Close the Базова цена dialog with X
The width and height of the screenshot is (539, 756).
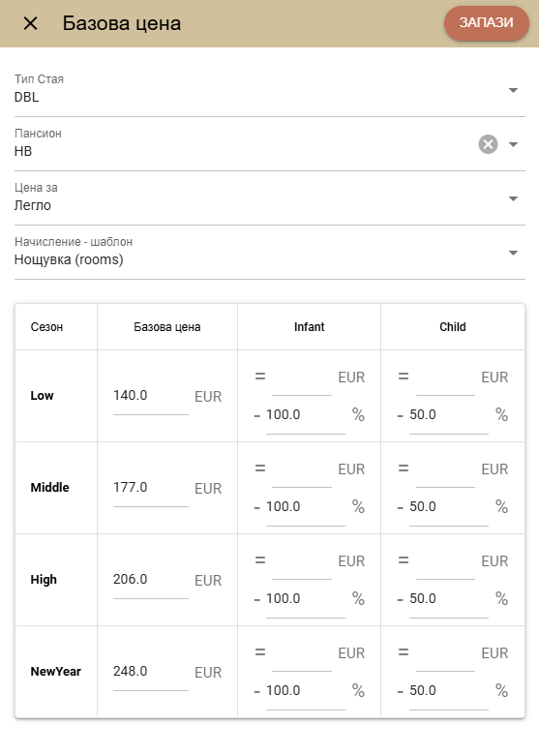coord(30,23)
